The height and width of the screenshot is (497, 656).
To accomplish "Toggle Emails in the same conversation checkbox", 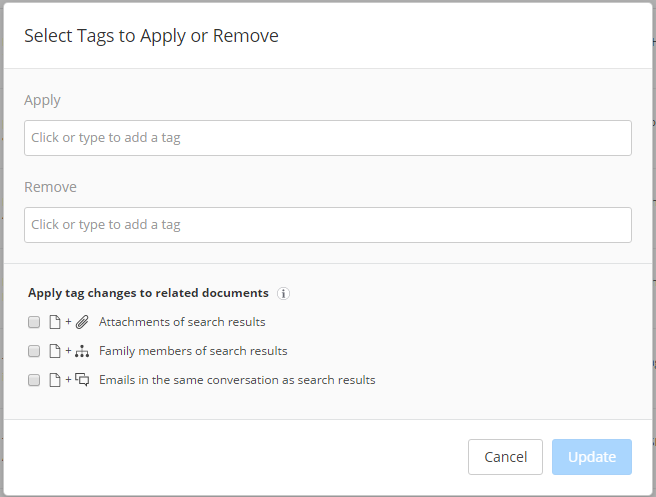I will tap(34, 380).
